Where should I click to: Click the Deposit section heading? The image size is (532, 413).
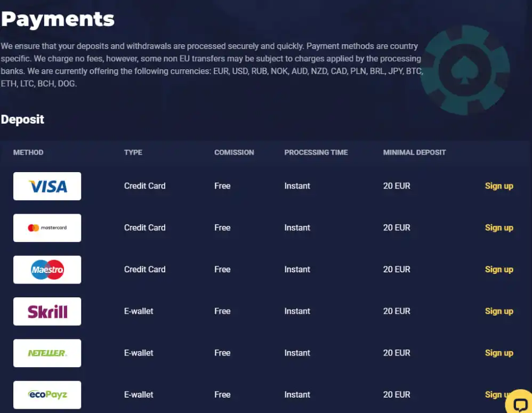pyautogui.click(x=22, y=119)
